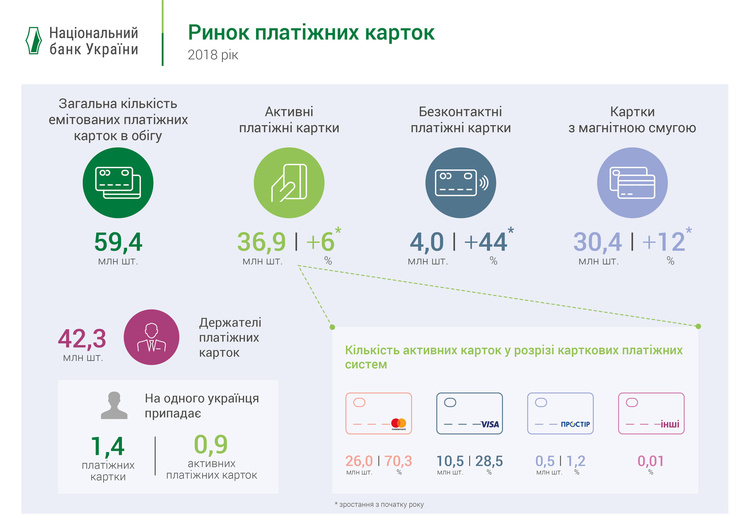This screenshot has height=531, width=750.
Task: Click the subtitle '2018 рік'
Action: click(213, 55)
